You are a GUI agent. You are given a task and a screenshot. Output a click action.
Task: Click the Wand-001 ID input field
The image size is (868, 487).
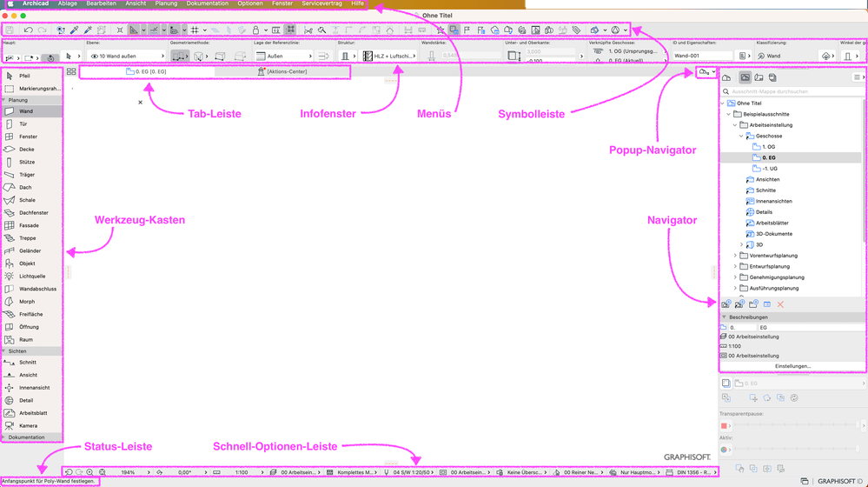[x=703, y=56]
